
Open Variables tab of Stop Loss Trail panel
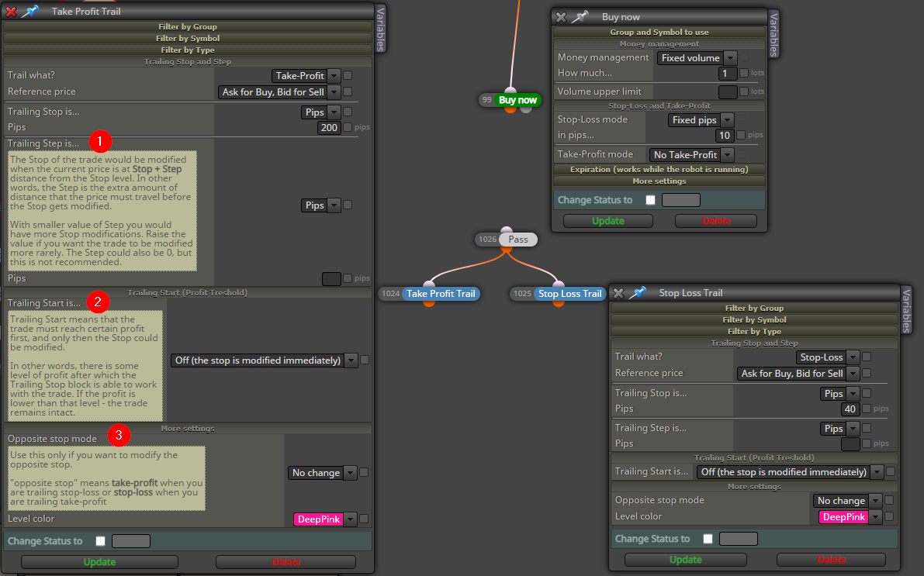click(x=906, y=310)
